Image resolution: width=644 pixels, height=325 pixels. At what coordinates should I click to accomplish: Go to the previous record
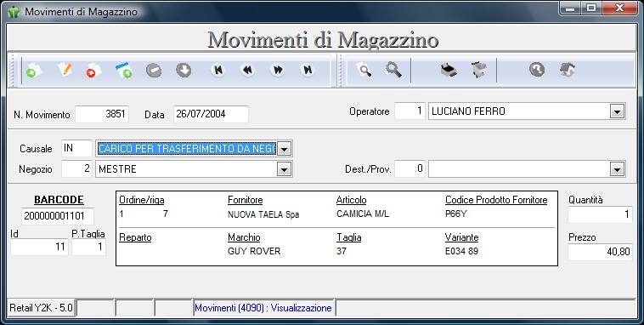point(248,71)
